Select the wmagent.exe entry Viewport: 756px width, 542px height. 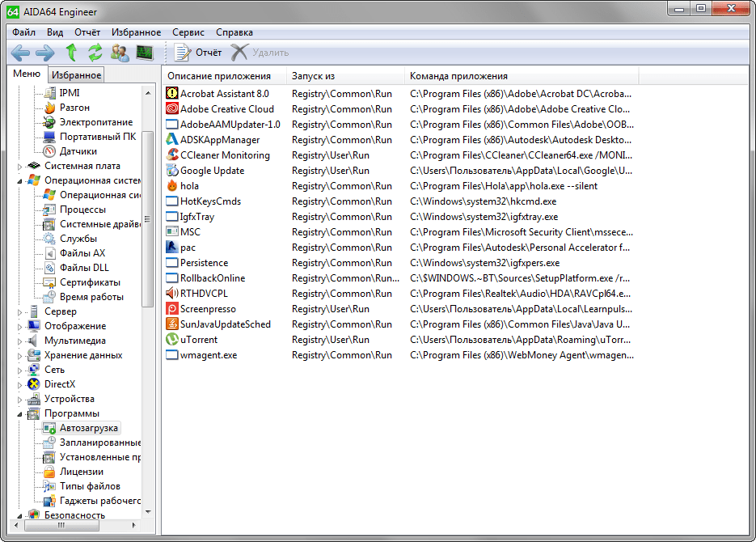pyautogui.click(x=209, y=355)
